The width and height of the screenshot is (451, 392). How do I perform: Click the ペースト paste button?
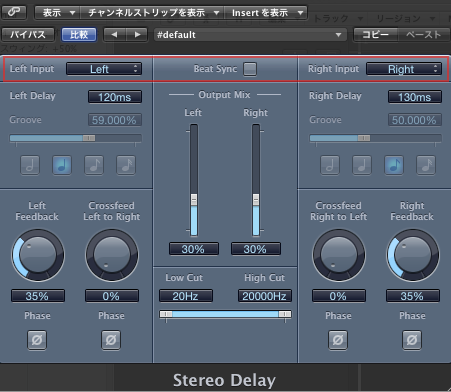point(424,35)
